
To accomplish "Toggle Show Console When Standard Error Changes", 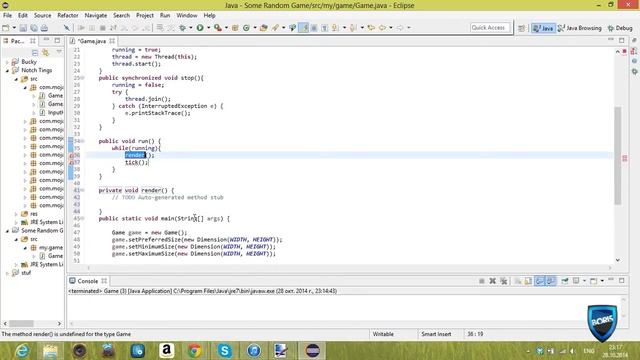I will [x=551, y=281].
